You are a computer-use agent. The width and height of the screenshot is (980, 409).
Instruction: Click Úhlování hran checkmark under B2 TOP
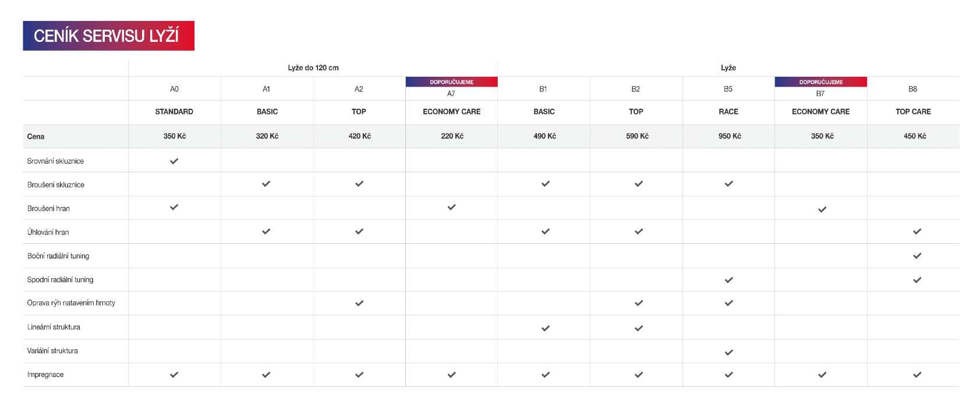pyautogui.click(x=639, y=232)
